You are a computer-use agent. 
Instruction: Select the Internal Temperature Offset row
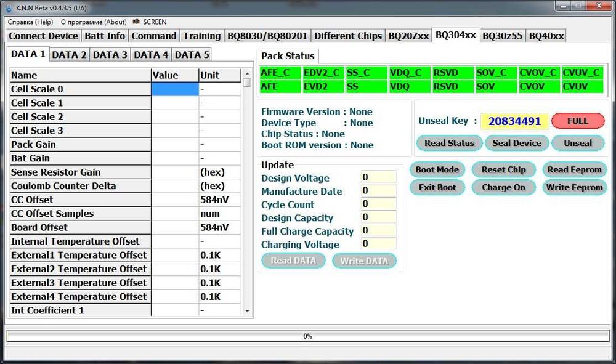pyautogui.click(x=125, y=241)
